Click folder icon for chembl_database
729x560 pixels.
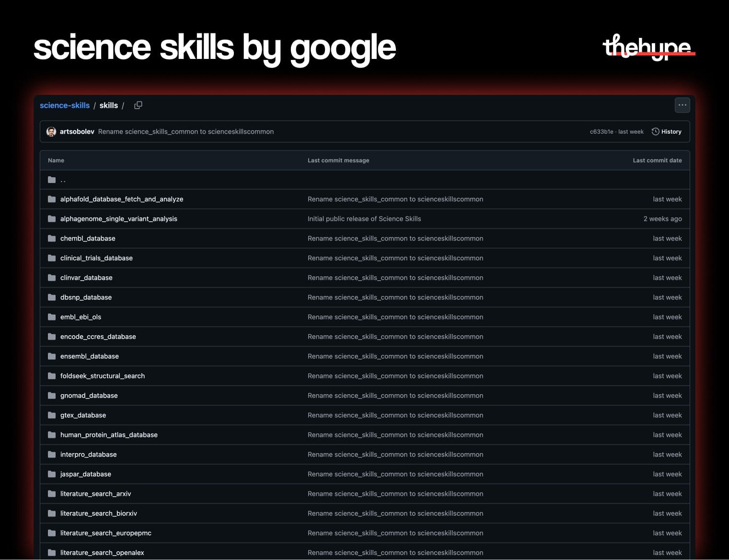click(x=52, y=239)
